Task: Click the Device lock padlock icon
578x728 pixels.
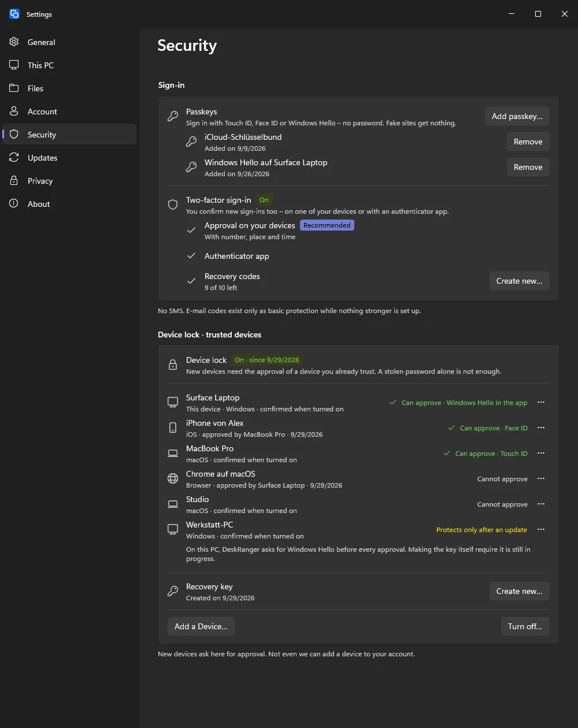Action: (173, 365)
